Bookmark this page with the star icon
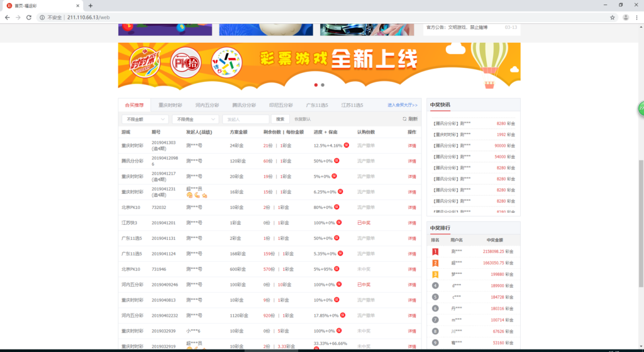The image size is (644, 352). (x=612, y=18)
